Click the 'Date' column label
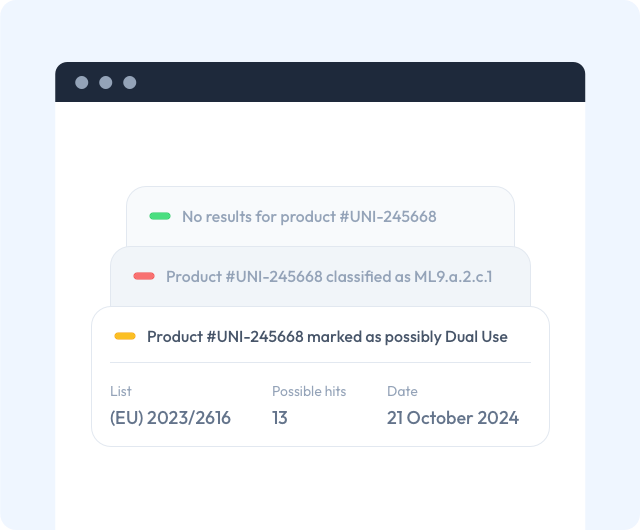 (x=402, y=391)
